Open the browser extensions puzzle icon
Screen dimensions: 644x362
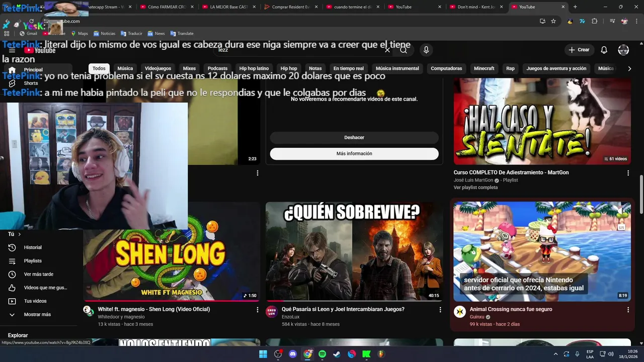point(595,21)
